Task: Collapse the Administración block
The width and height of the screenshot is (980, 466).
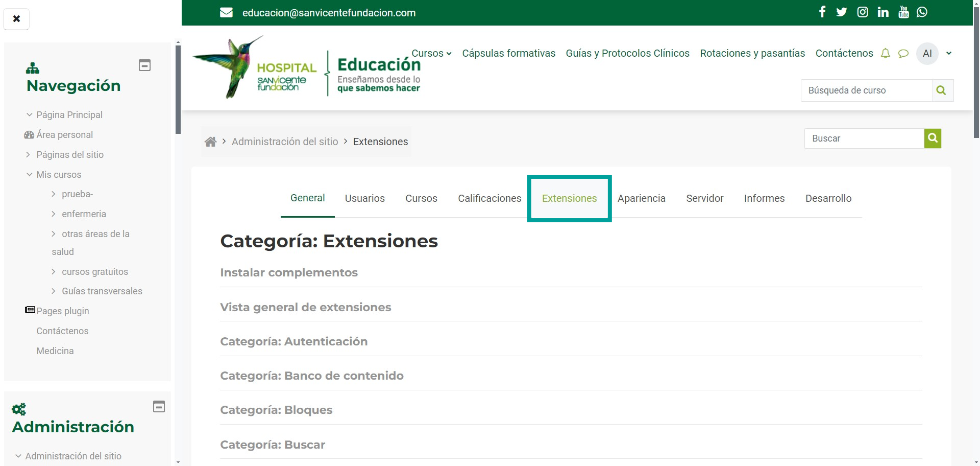Action: [x=159, y=407]
